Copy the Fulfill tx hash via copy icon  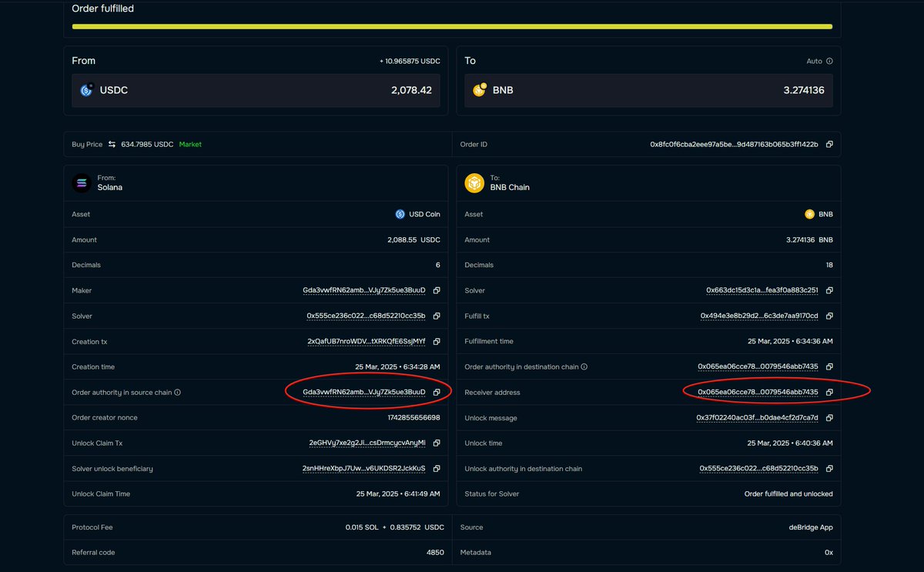coord(829,316)
